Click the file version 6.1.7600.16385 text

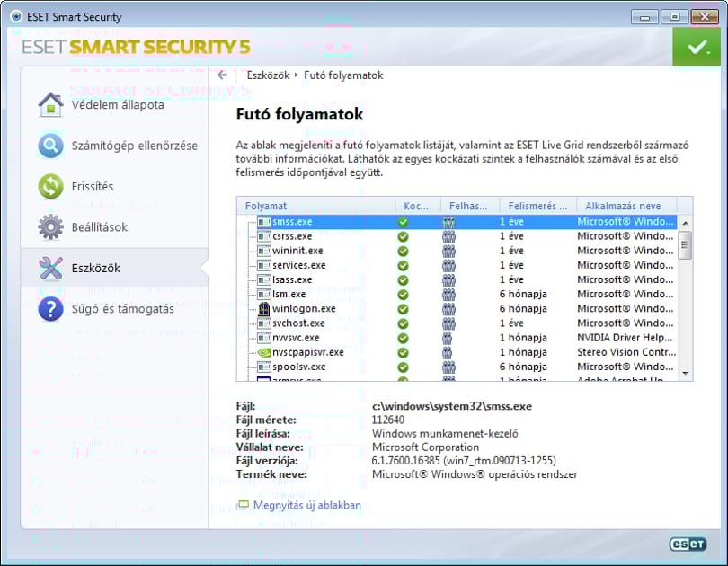click(x=464, y=461)
